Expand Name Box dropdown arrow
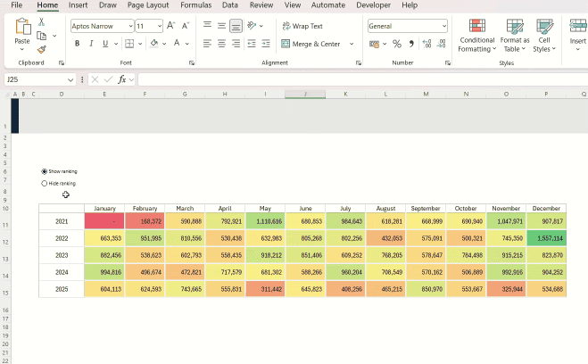The height and width of the screenshot is (364, 588). click(70, 79)
